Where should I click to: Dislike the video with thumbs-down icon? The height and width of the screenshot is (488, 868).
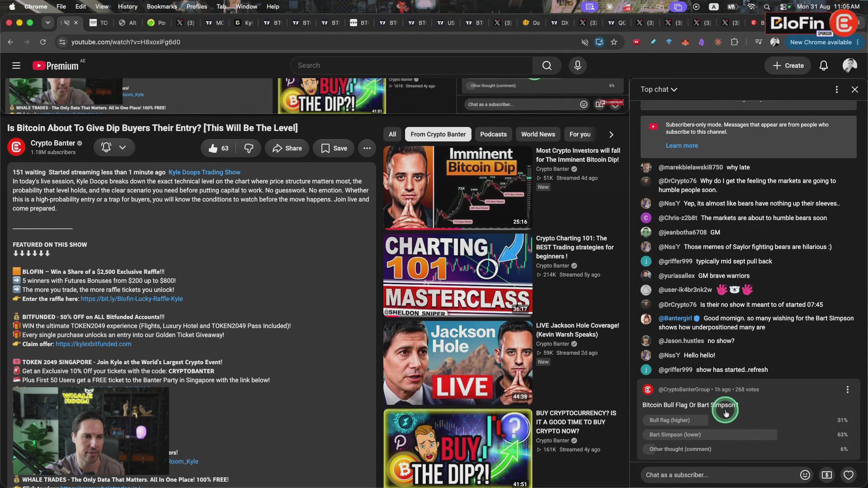pyautogui.click(x=249, y=148)
